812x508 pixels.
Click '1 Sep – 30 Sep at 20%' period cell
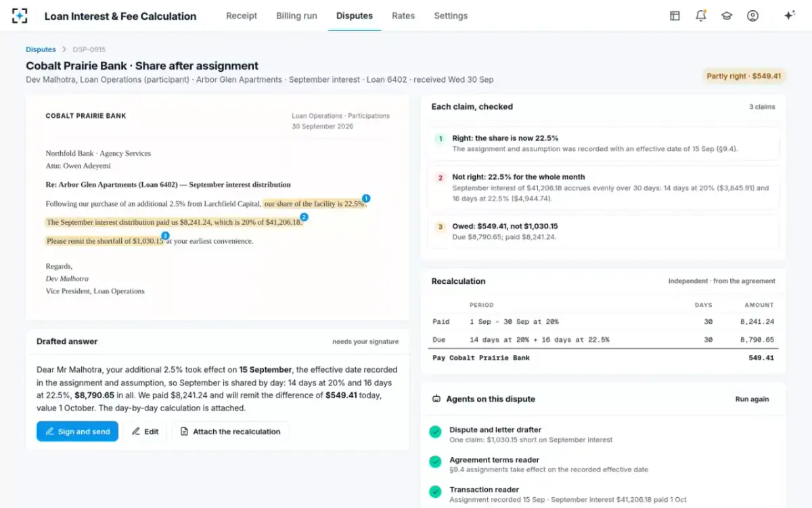pos(514,322)
